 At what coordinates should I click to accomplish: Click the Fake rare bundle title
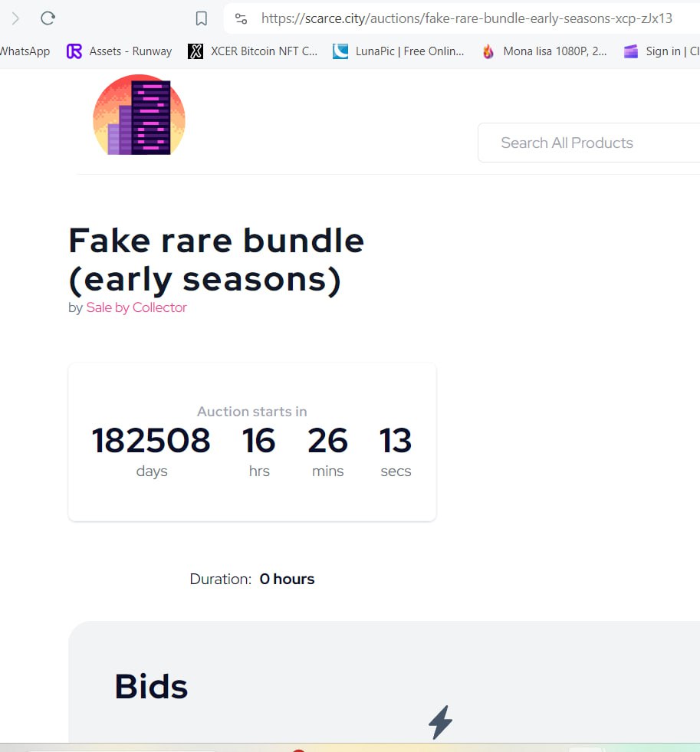pyautogui.click(x=216, y=259)
